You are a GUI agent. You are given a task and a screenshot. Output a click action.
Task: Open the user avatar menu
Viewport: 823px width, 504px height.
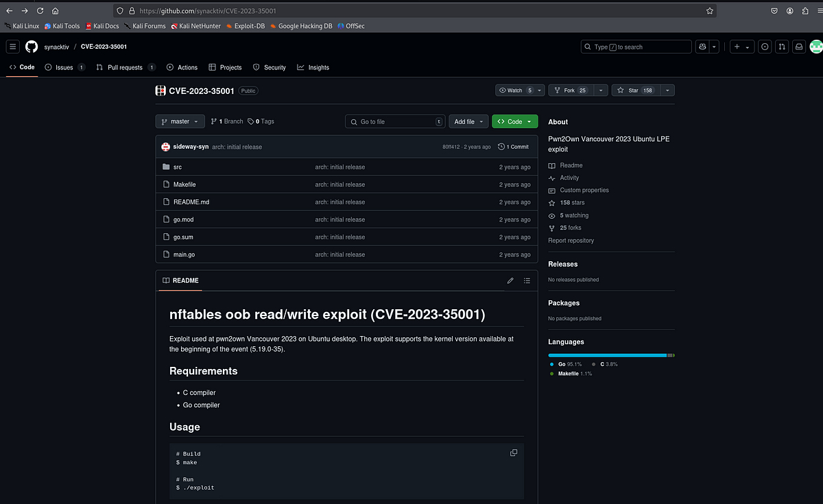tap(815, 47)
